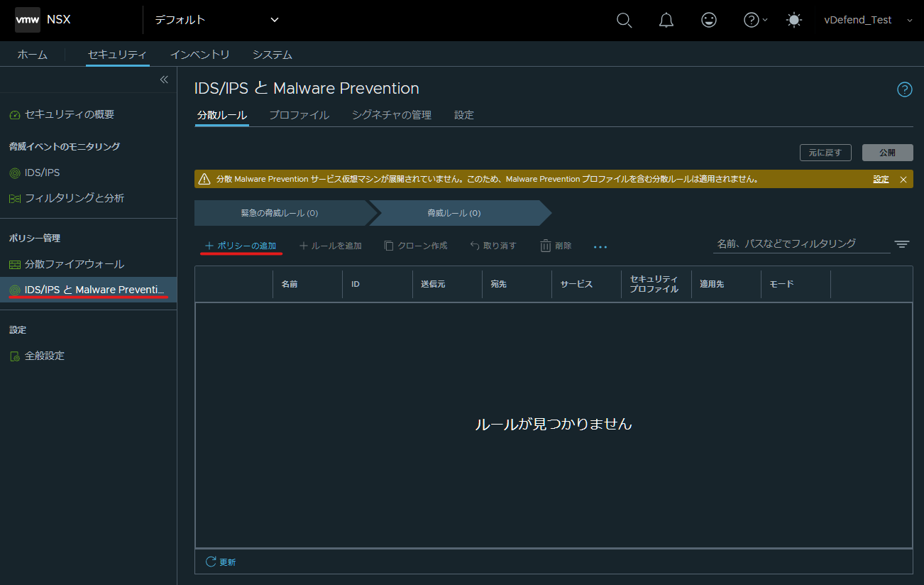This screenshot has height=585, width=924.
Task: Collapse the left sidebar with double chevron
Action: coord(164,80)
